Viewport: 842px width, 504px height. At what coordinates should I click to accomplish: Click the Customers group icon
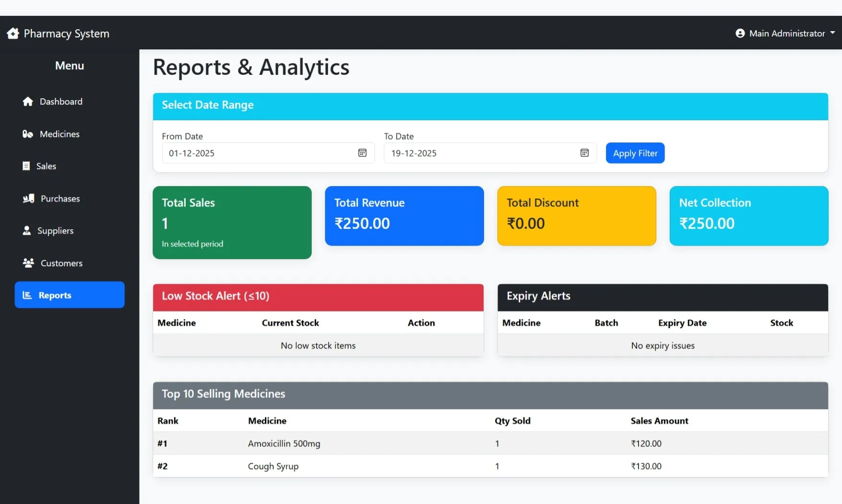point(28,263)
